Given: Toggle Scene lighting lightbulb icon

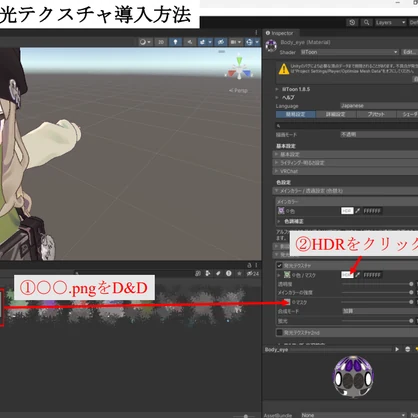Looking at the screenshot, I should coord(175,42).
